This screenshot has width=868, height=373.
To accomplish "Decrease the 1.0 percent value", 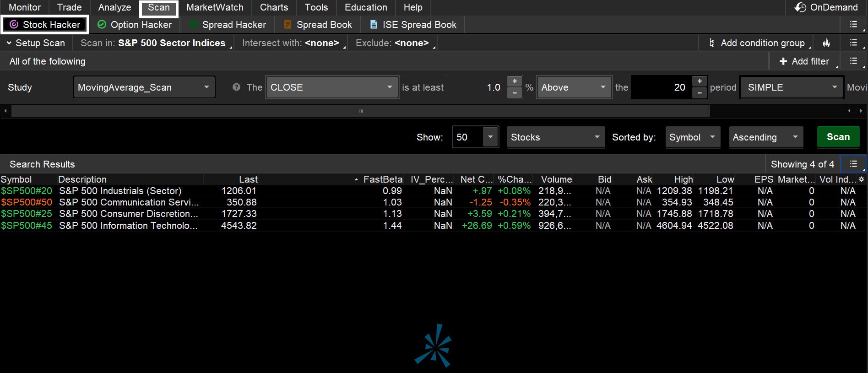I will 515,93.
